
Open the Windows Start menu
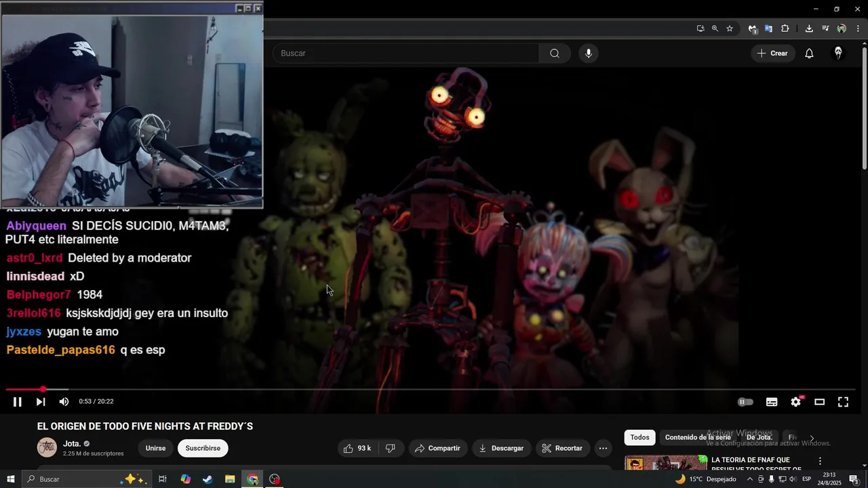(x=10, y=479)
